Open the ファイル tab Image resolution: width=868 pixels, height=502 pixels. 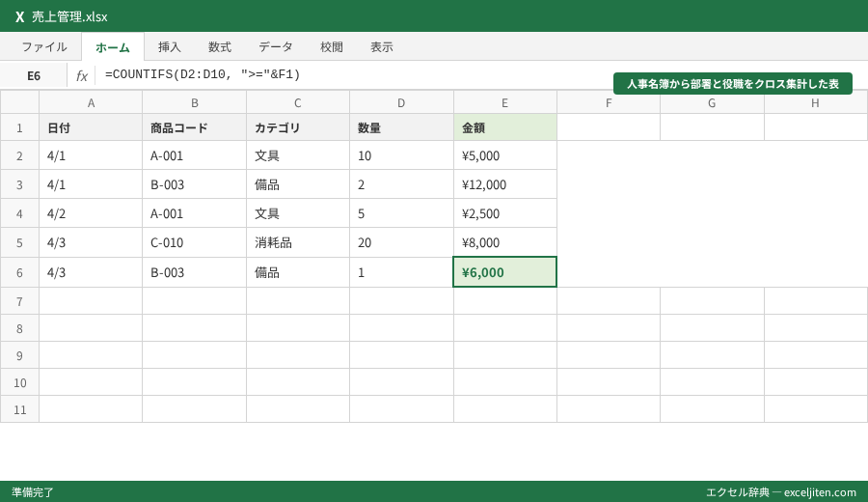tap(44, 47)
